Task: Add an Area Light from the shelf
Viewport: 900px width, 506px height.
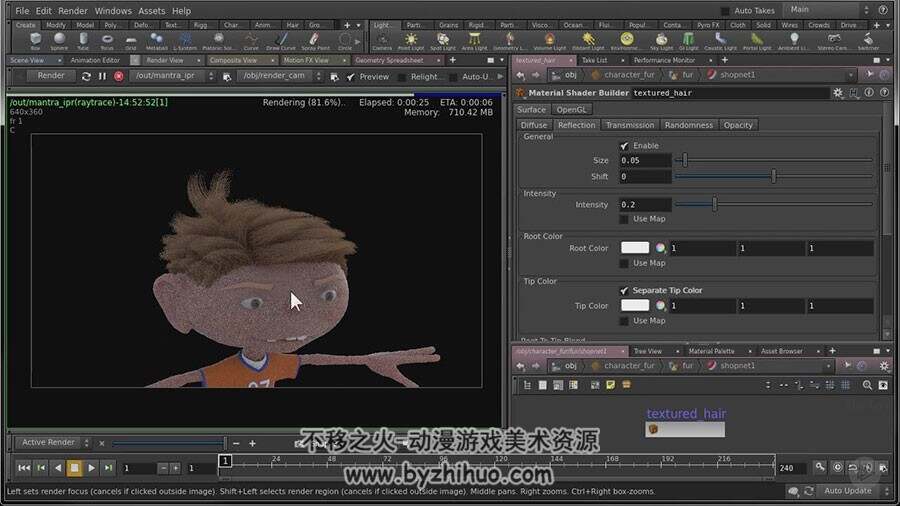Action: click(474, 40)
